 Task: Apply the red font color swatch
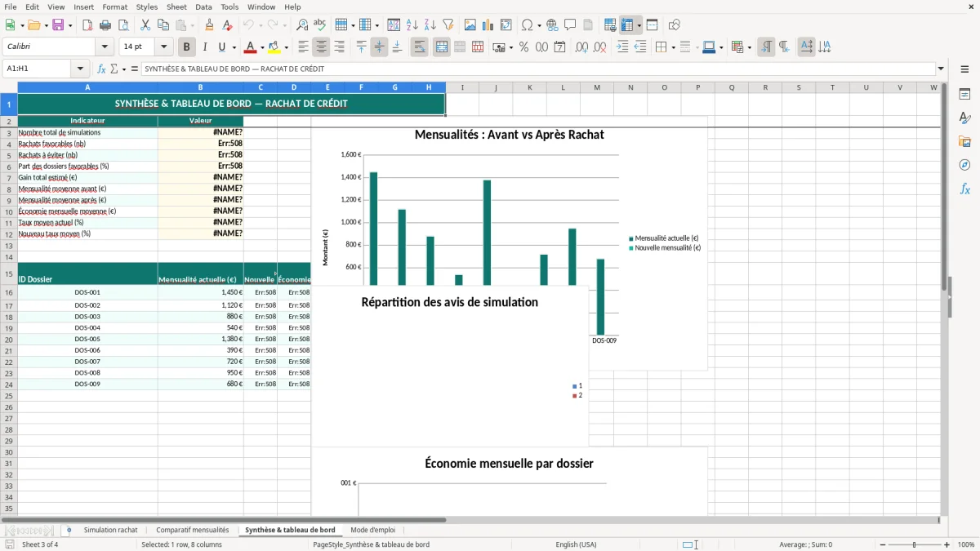coord(250,47)
